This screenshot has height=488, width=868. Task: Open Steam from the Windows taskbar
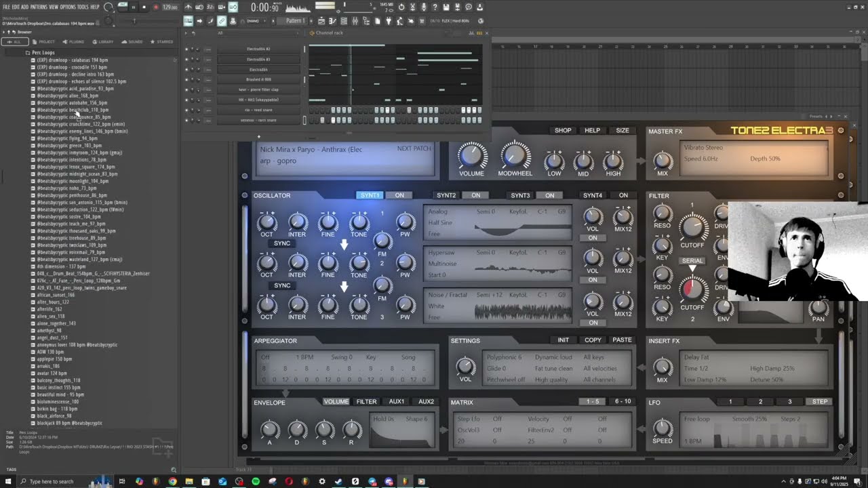point(338,481)
